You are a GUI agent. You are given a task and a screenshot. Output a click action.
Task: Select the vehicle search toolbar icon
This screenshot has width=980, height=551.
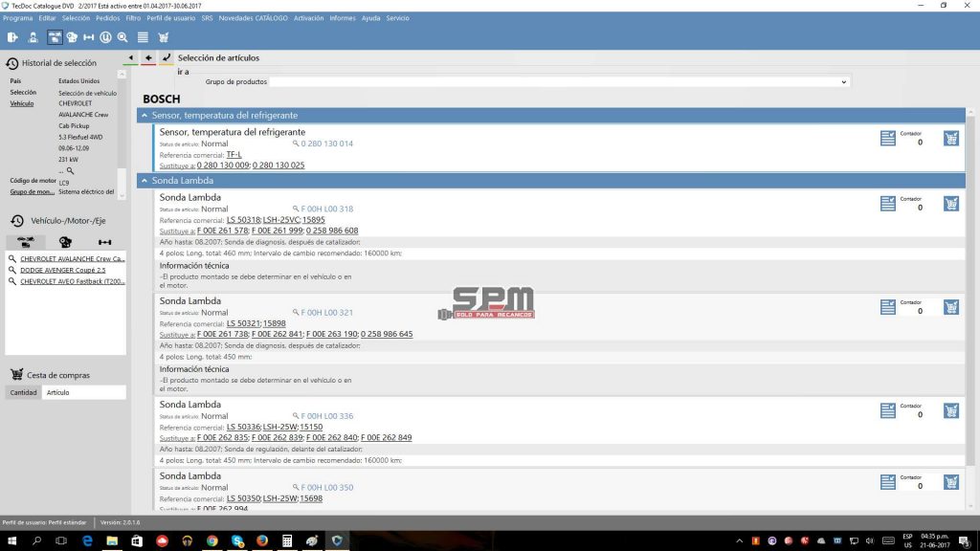[55, 37]
